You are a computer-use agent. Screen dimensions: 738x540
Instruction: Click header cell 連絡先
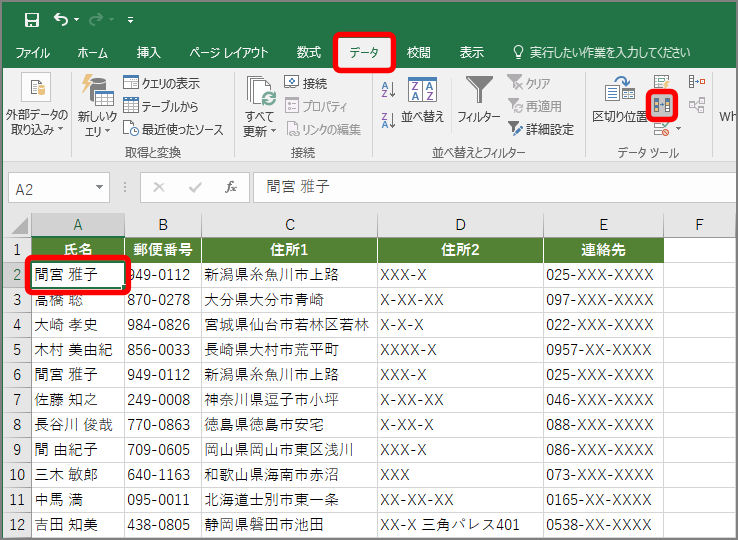[x=603, y=250]
